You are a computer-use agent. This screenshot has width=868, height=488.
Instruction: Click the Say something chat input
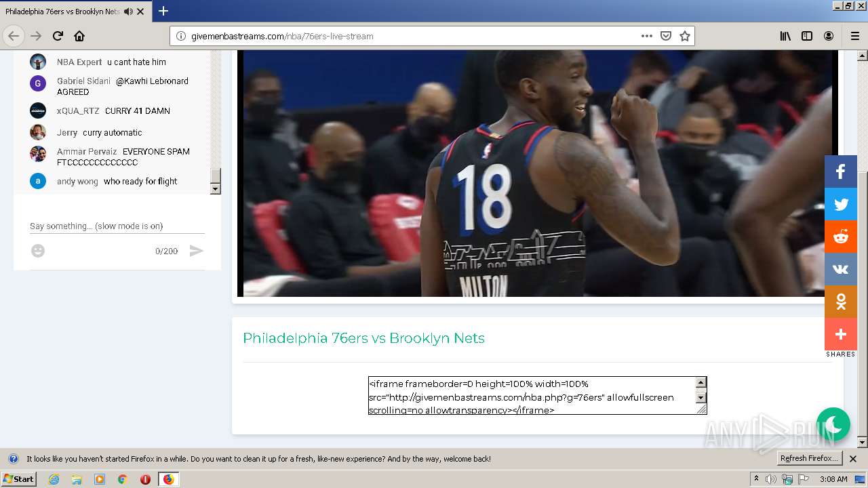(x=117, y=226)
